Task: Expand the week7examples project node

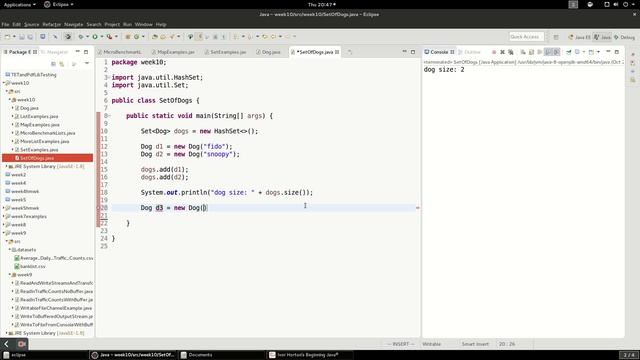Action: 4,216
